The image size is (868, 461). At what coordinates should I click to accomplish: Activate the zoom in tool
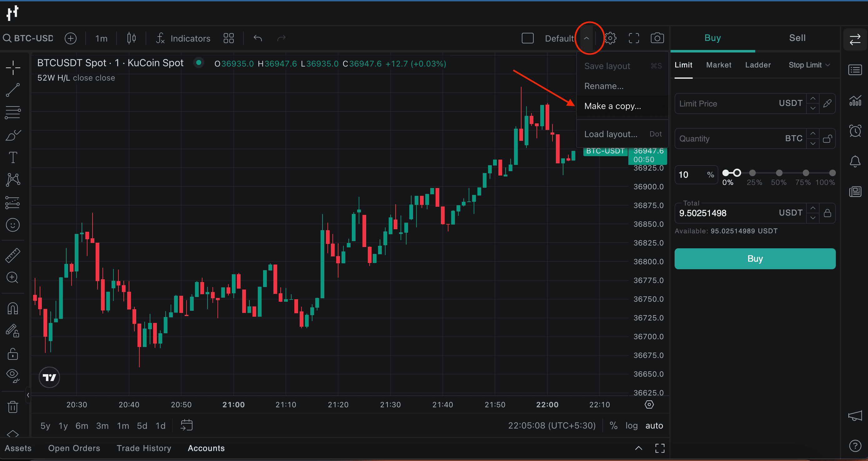coord(13,277)
